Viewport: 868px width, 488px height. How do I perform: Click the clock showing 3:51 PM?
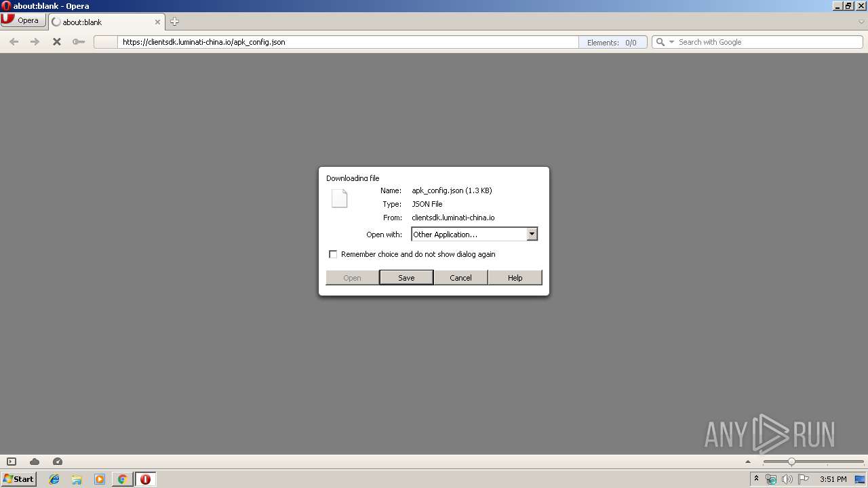point(833,479)
